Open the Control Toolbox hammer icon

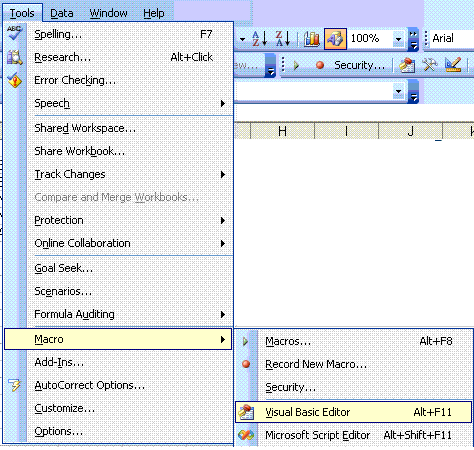[x=430, y=65]
